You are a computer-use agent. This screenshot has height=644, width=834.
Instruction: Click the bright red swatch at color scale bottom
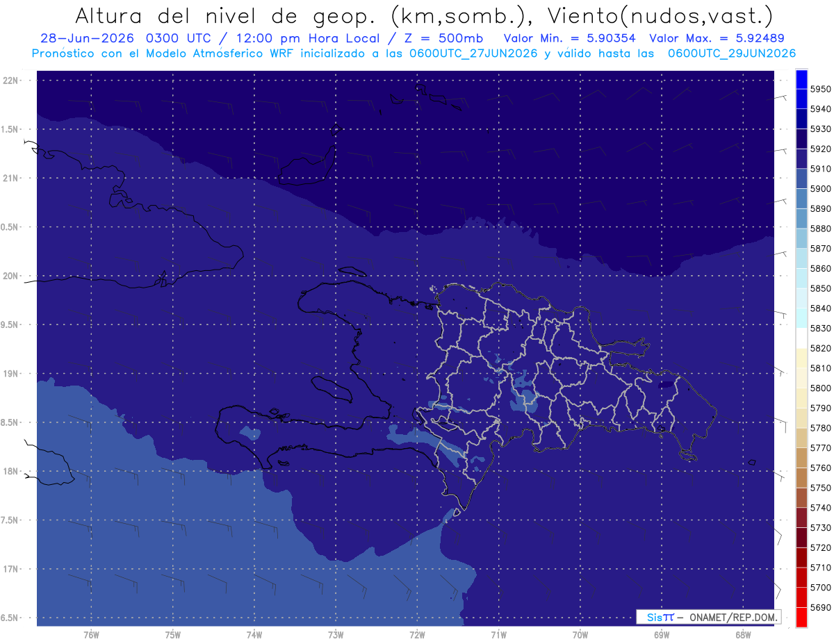tap(801, 617)
